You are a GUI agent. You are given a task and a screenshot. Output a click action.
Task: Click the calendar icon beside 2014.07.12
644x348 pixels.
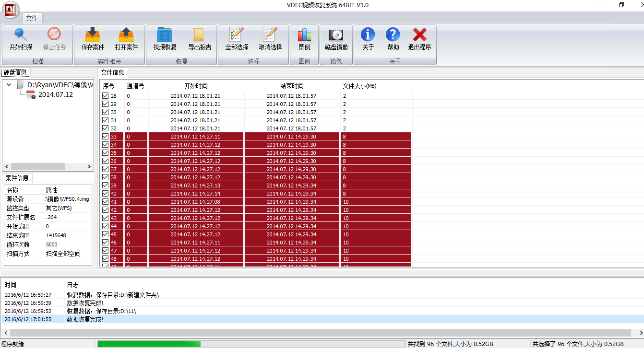[x=31, y=94]
